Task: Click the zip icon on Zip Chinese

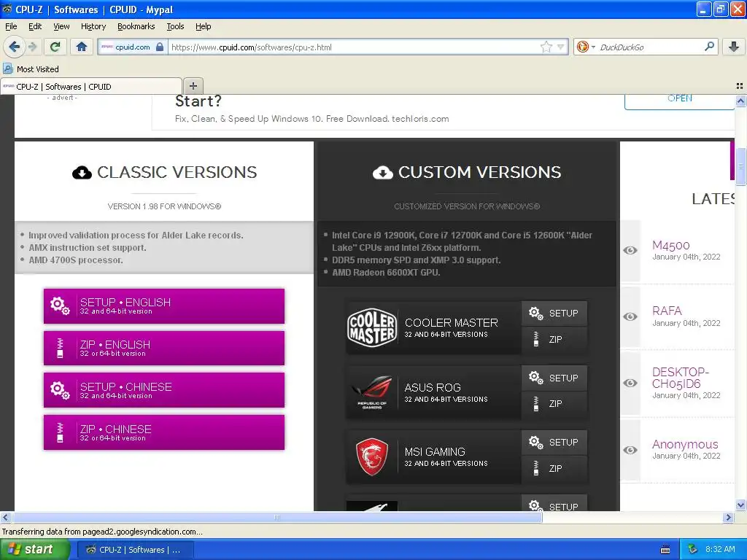Action: click(x=60, y=432)
